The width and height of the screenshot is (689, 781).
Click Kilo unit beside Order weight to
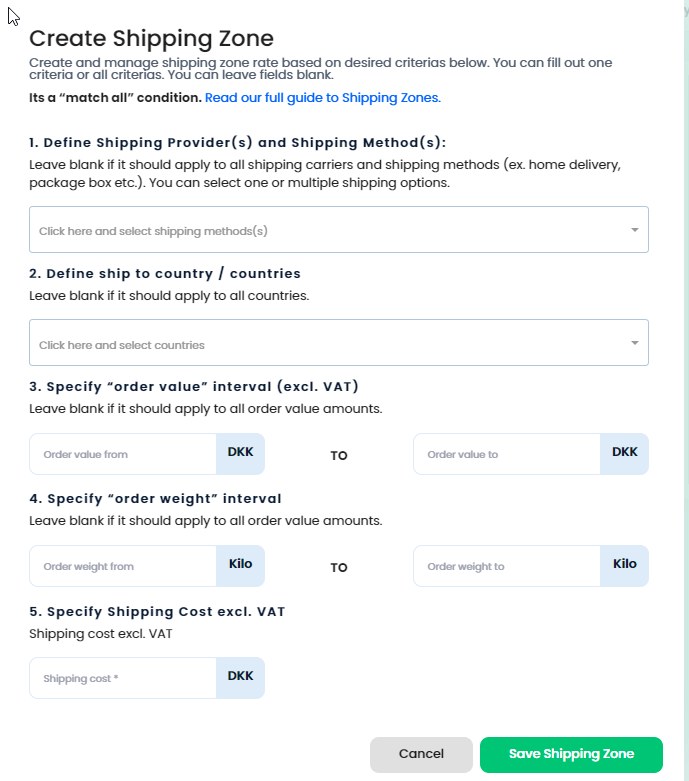tap(625, 565)
